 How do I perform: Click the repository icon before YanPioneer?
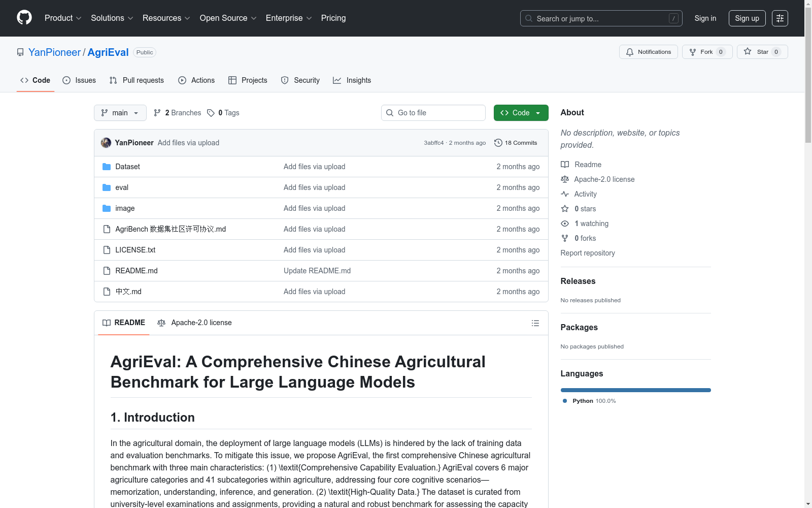coord(20,52)
